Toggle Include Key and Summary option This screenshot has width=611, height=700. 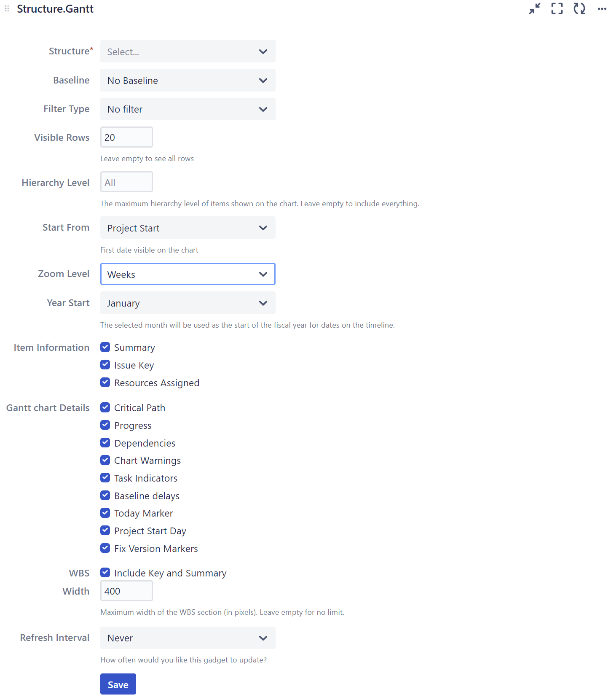[x=105, y=573]
